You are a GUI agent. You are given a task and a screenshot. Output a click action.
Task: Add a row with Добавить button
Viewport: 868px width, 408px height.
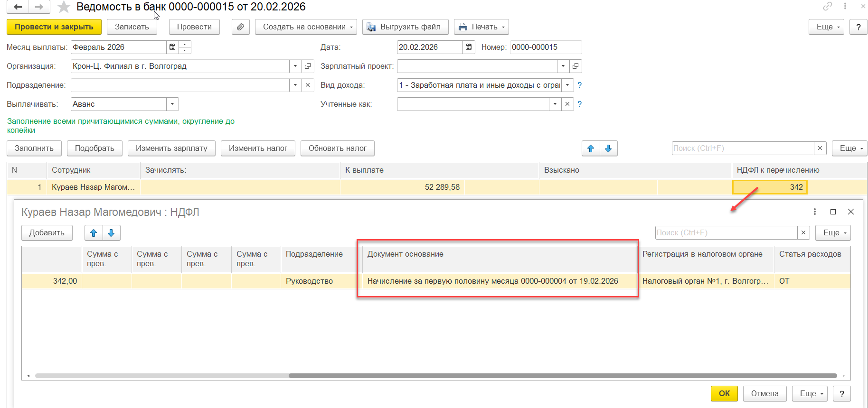[47, 233]
